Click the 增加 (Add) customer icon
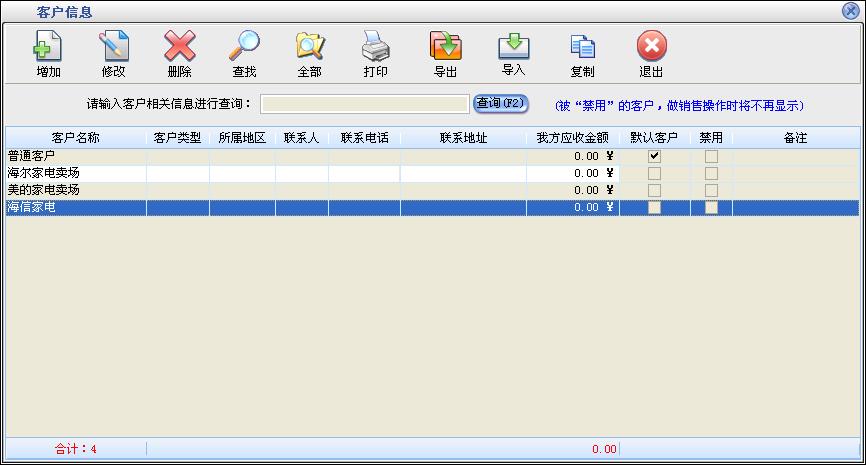Image resolution: width=866 pixels, height=465 pixels. [x=48, y=47]
